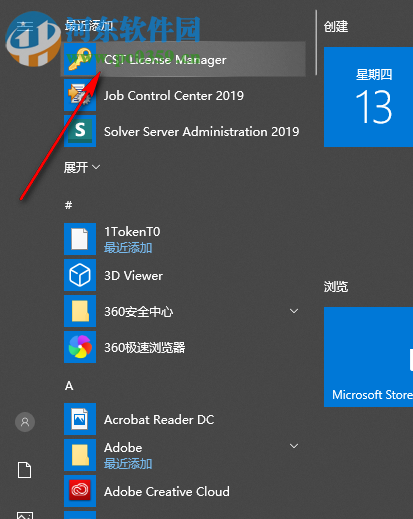
Task: Launch 360极速浏览器 colorful icon
Action: point(80,347)
